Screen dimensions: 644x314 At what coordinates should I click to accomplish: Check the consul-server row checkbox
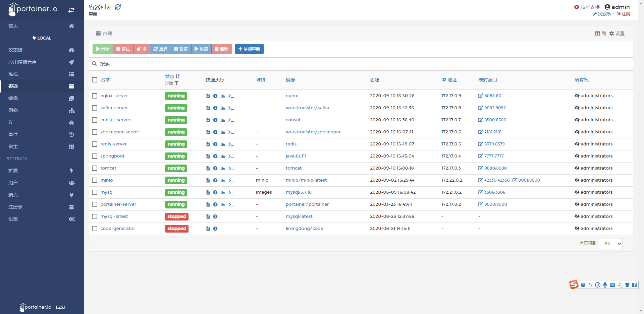coord(95,120)
